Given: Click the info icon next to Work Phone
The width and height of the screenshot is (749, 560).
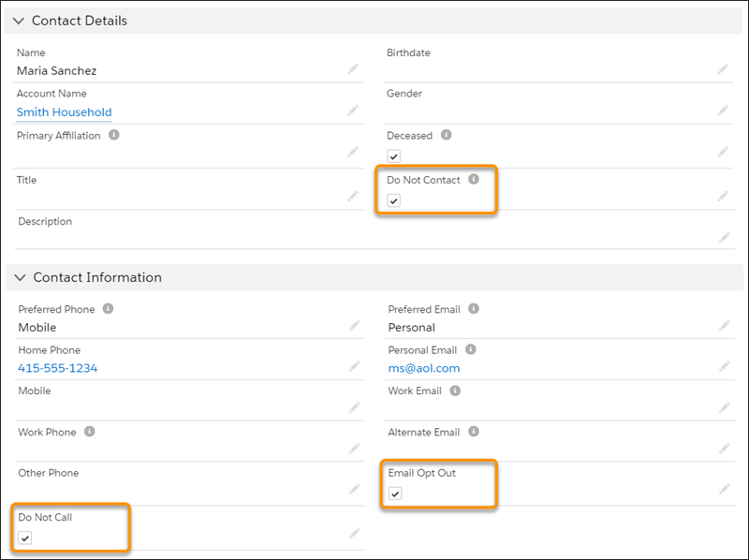Looking at the screenshot, I should (x=89, y=432).
